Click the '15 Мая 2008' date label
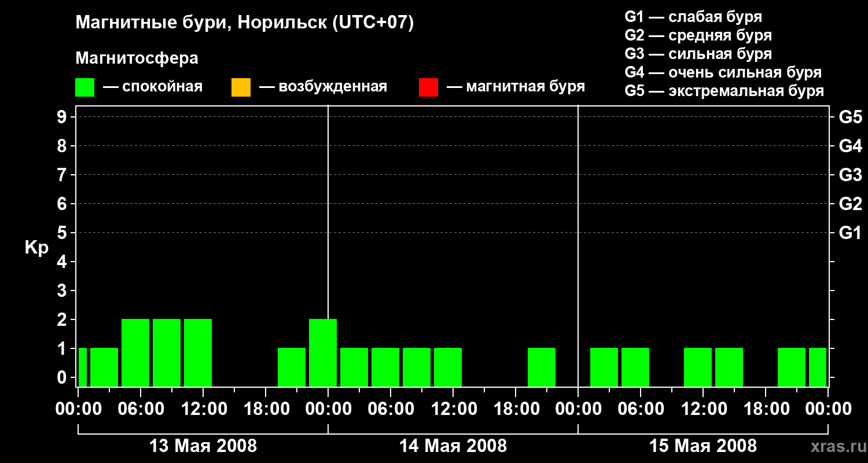868x463 pixels. (703, 446)
